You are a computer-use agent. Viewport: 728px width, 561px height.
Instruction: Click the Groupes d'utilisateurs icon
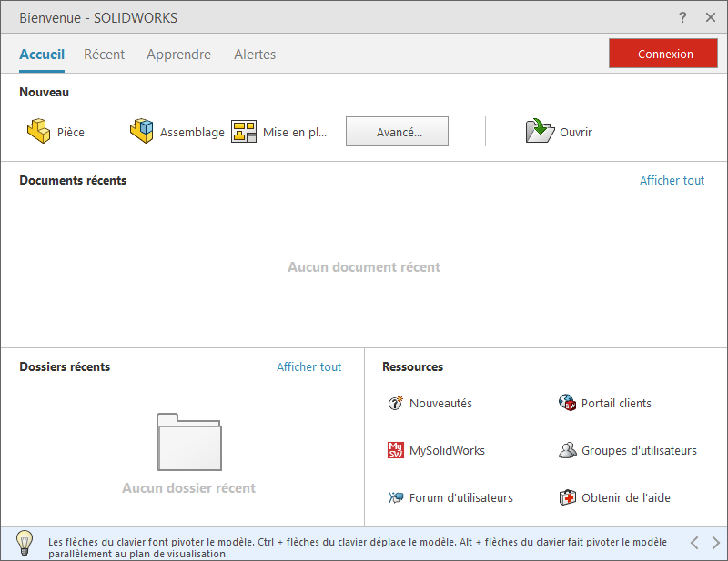(x=567, y=450)
